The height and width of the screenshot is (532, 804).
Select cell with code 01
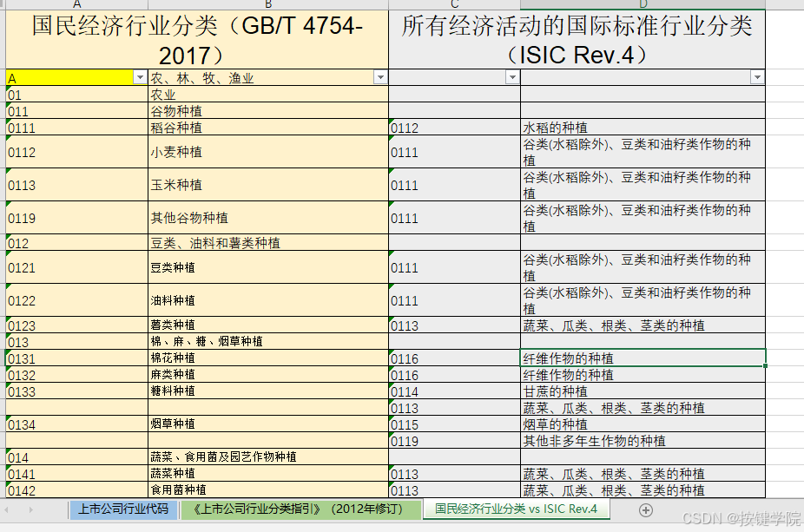point(76,95)
